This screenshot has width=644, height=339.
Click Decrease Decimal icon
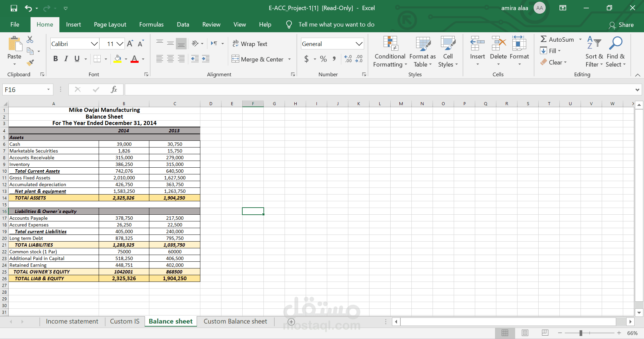pyautogui.click(x=359, y=59)
